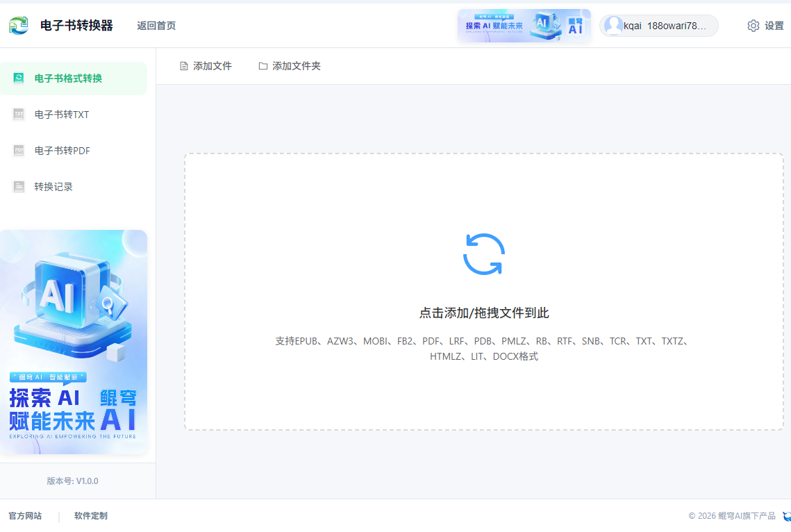This screenshot has height=532, width=791.
Task: Open the 软件定制 link
Action: (x=90, y=516)
